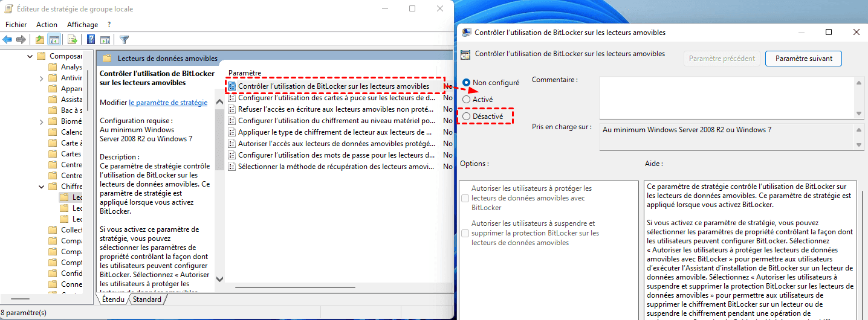
Task: Click the BitLocker dialog title bar icon
Action: 467,33
